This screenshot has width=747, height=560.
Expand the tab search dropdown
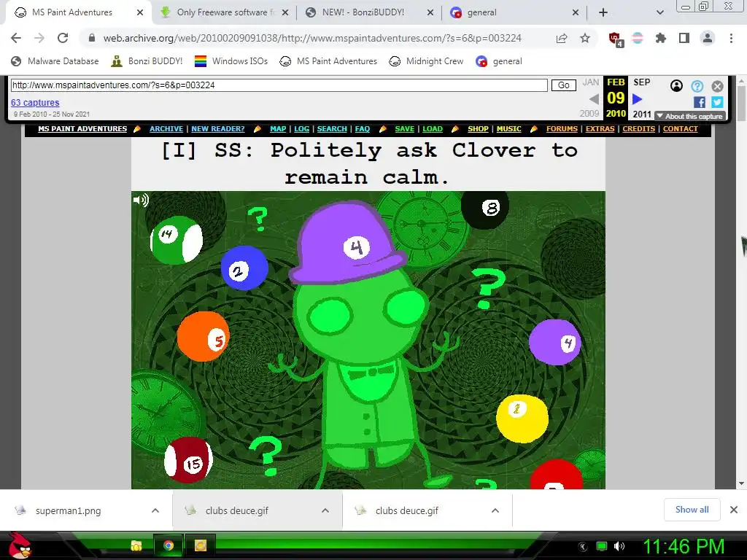[x=659, y=12]
